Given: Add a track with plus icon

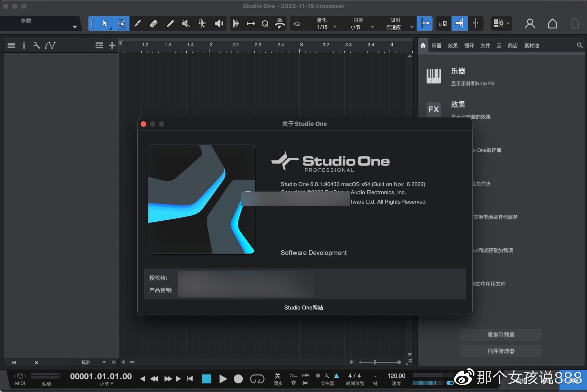Looking at the screenshot, I should 112,45.
